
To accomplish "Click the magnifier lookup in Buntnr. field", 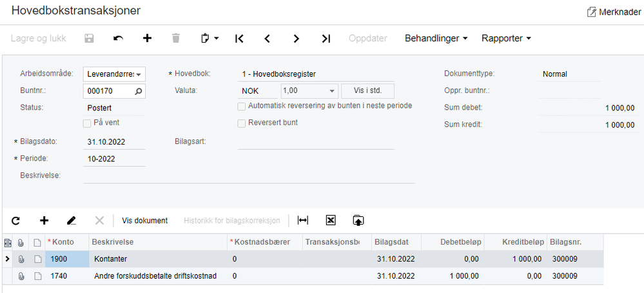I will 139,91.
